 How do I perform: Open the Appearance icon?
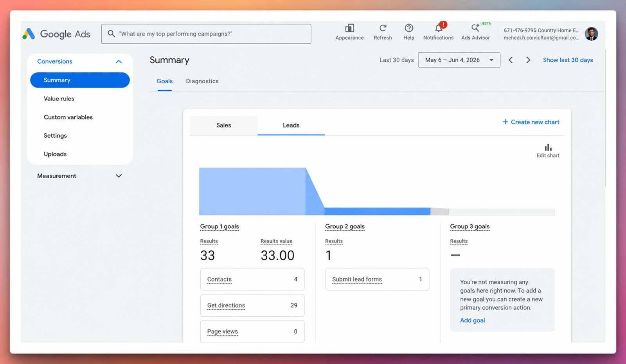(349, 28)
